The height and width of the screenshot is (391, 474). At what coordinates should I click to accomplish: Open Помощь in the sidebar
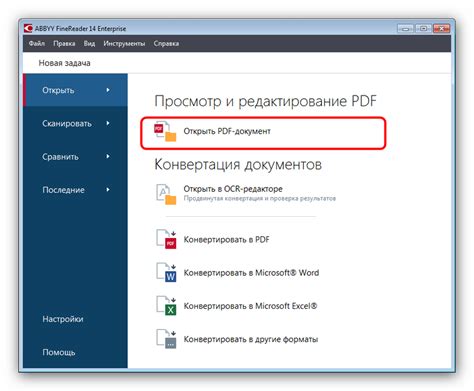(x=59, y=352)
